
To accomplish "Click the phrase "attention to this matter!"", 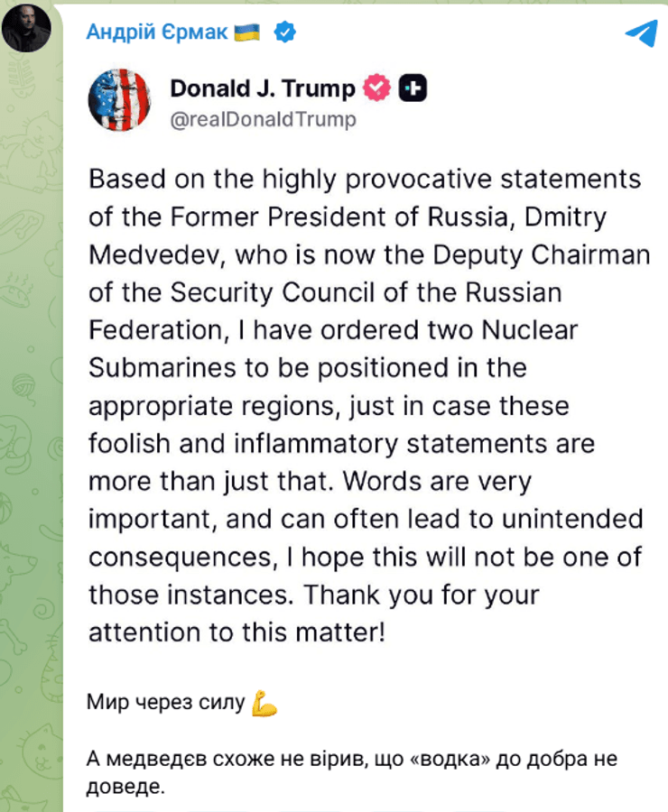I will tap(237, 632).
